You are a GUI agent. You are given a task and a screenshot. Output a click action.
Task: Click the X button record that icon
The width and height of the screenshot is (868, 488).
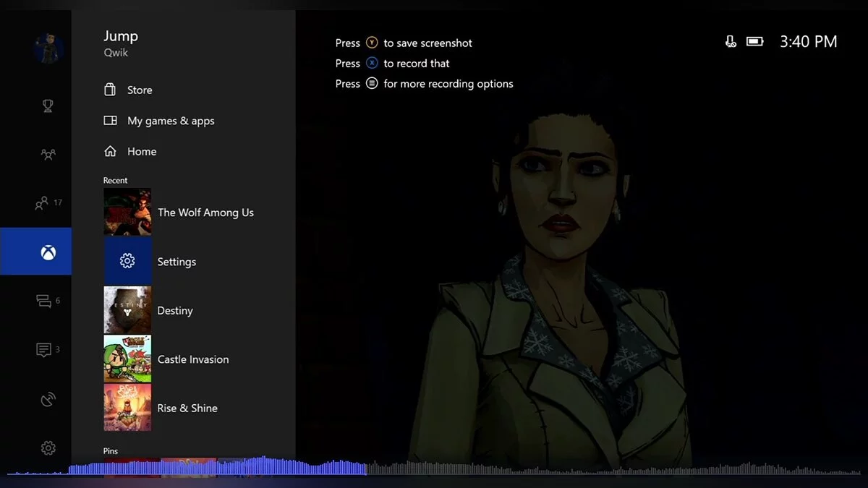pos(372,63)
